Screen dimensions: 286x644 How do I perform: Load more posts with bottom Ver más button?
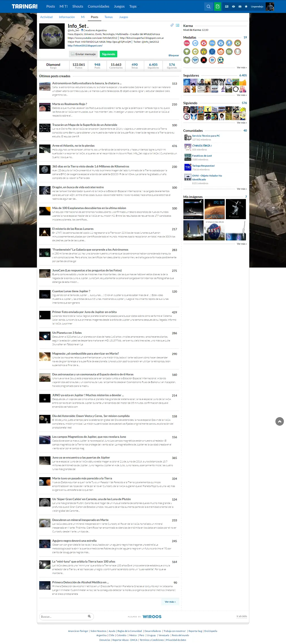170,602
